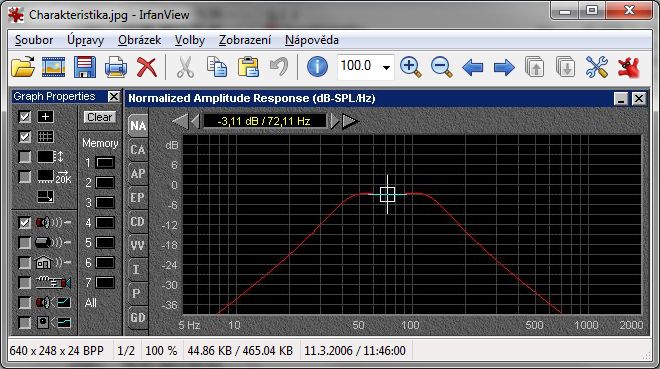Open the Slideshow filmstrip icon

tap(53, 66)
